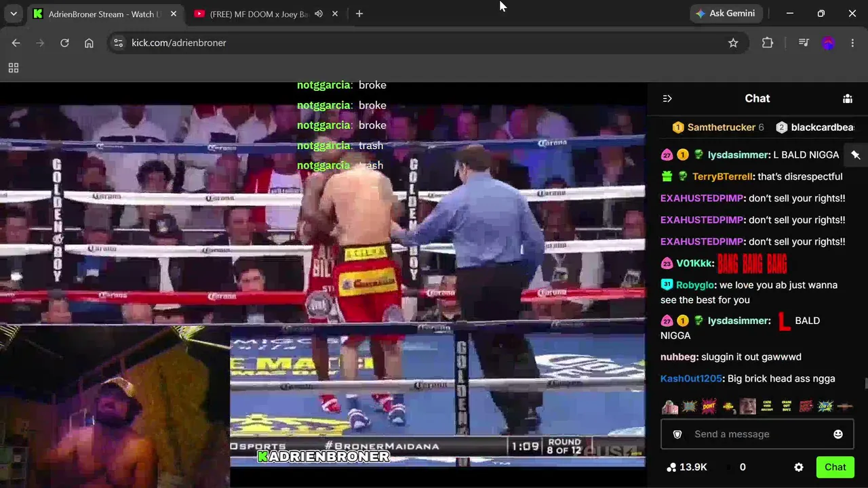Mute the MF DOOM YouTube tab audio
Screen dimensions: 868x488
tap(319, 14)
